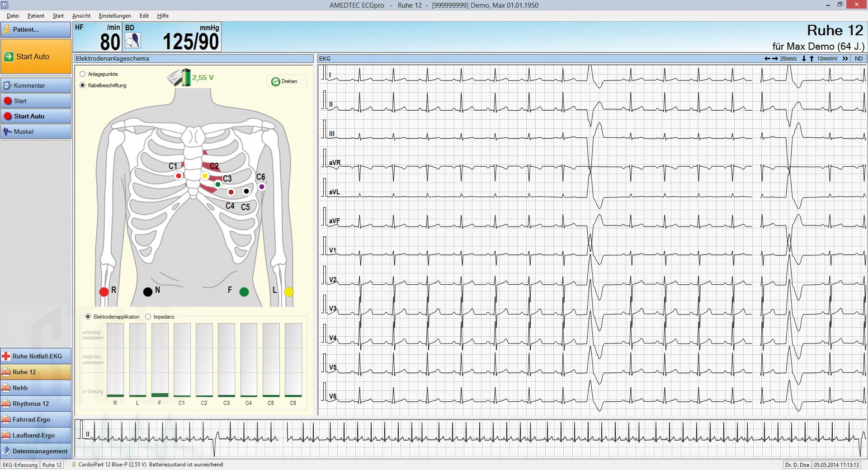Increase paper speed with right arrow
Image resolution: width=868 pixels, height=470 pixels.
point(775,59)
